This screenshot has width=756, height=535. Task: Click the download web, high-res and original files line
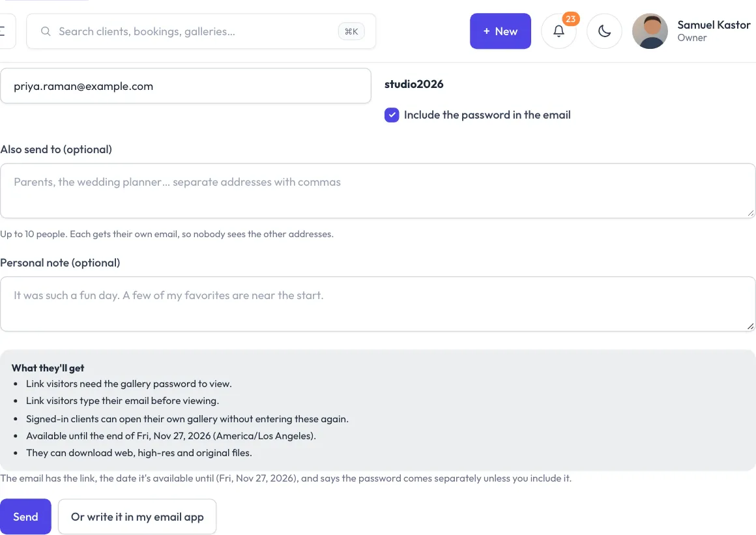pyautogui.click(x=139, y=453)
